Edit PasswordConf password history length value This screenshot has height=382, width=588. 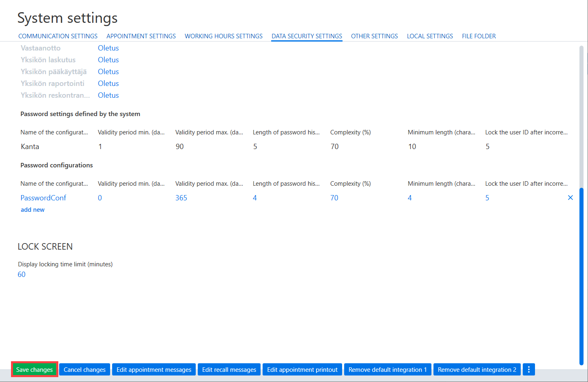pyautogui.click(x=255, y=198)
